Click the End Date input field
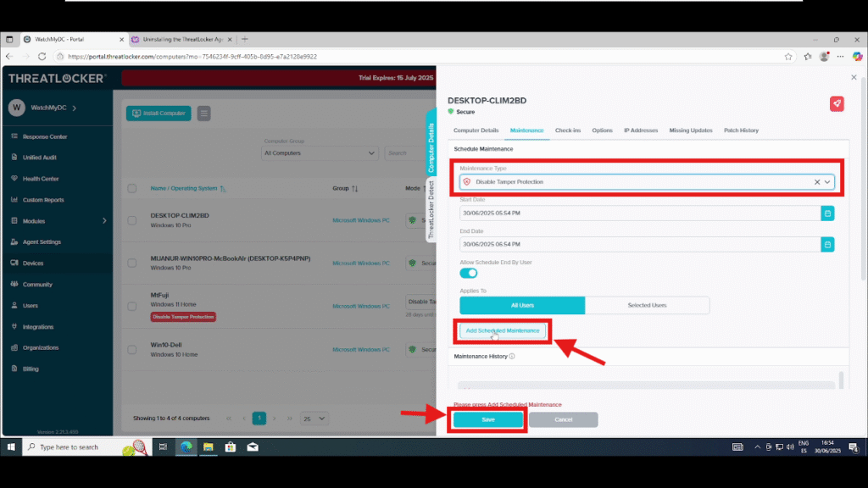This screenshot has width=868, height=488. (x=640, y=244)
